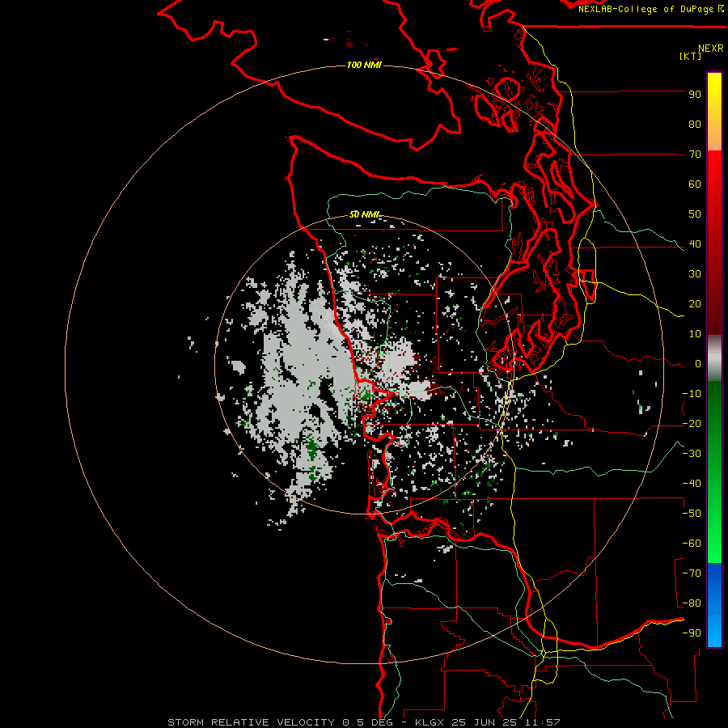Click the 0.5 DEG elevation angle text

click(367, 722)
